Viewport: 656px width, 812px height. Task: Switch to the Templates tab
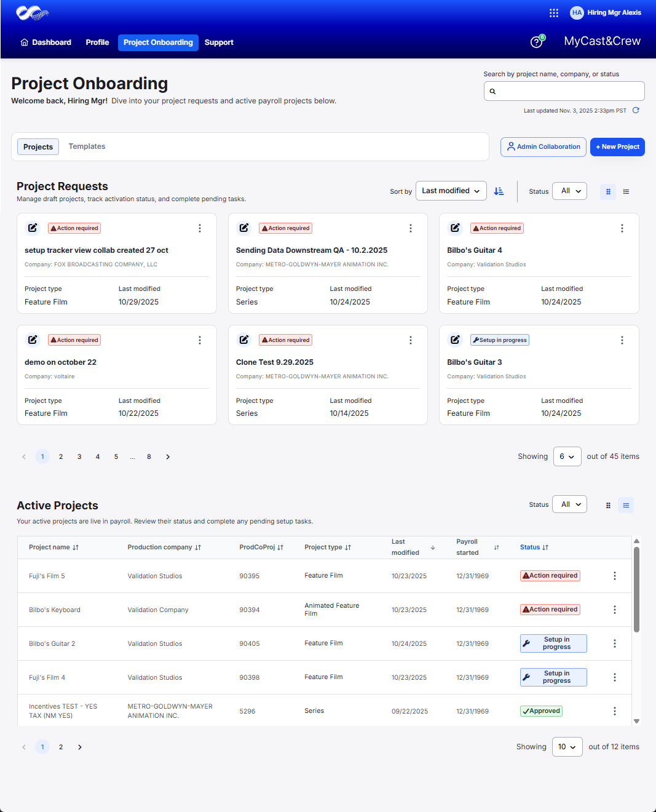pos(87,146)
